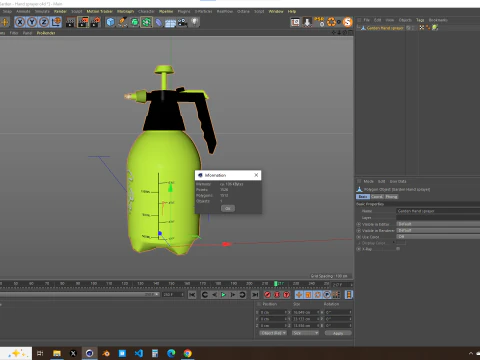Go to end of animation

255,295
